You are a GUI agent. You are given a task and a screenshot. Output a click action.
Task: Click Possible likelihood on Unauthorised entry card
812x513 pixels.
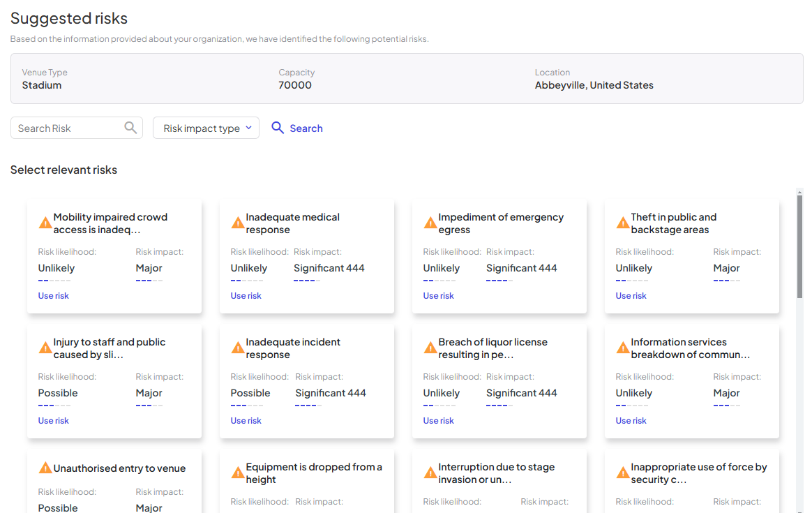57,507
